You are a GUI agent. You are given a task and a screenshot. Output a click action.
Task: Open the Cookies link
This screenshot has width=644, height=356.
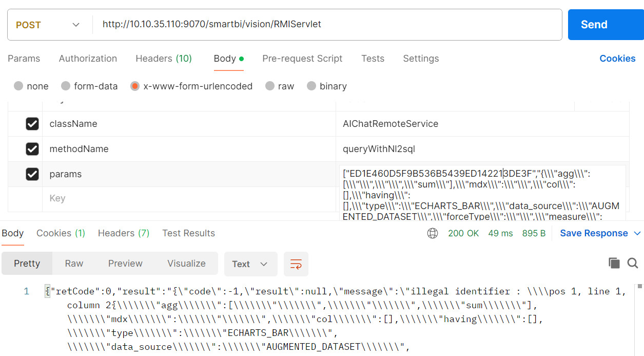point(617,59)
